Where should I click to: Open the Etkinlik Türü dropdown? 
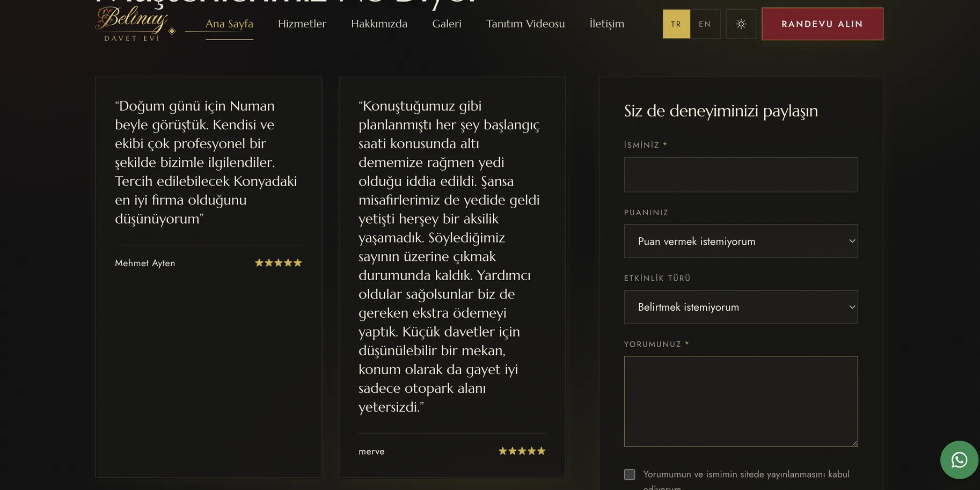(x=741, y=307)
